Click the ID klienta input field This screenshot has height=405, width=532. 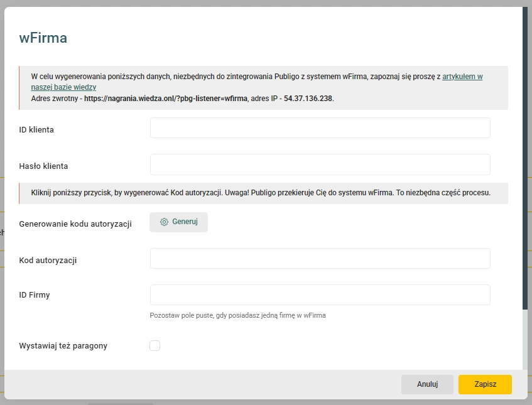(320, 128)
